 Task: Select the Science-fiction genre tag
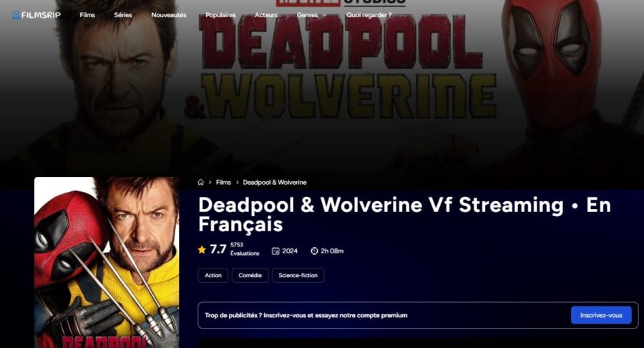click(298, 275)
